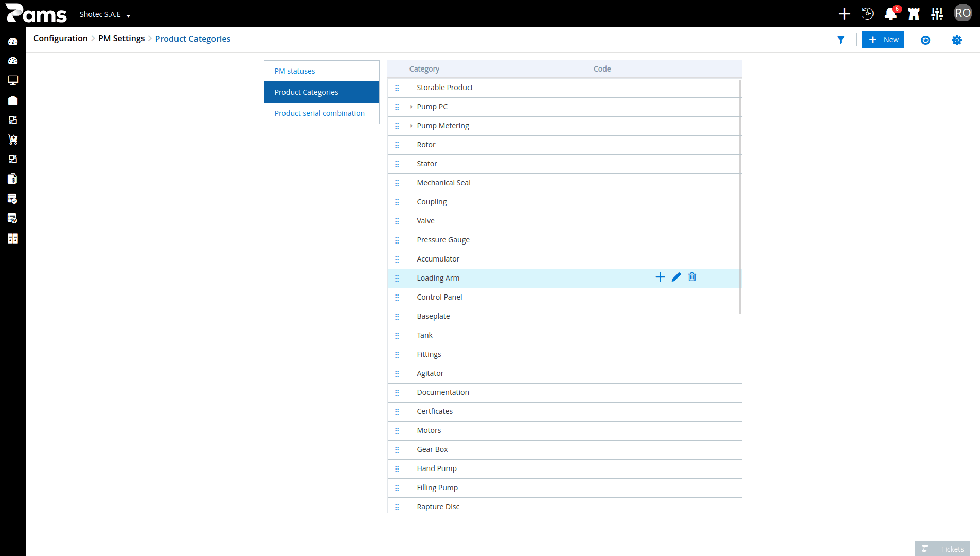Click the Category column header
980x556 pixels.
point(424,69)
